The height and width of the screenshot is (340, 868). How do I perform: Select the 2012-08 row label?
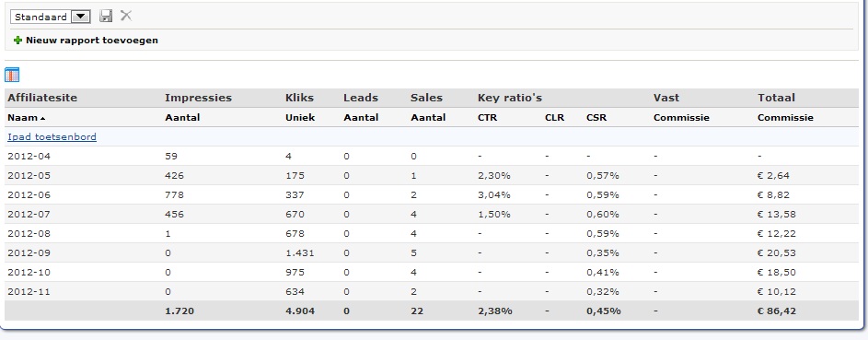29,234
